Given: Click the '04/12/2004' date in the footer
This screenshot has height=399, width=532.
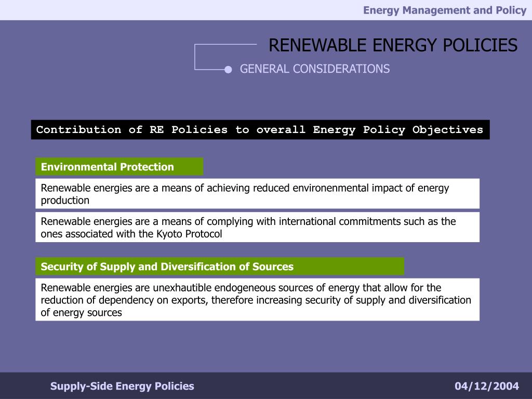Looking at the screenshot, I should [487, 386].
